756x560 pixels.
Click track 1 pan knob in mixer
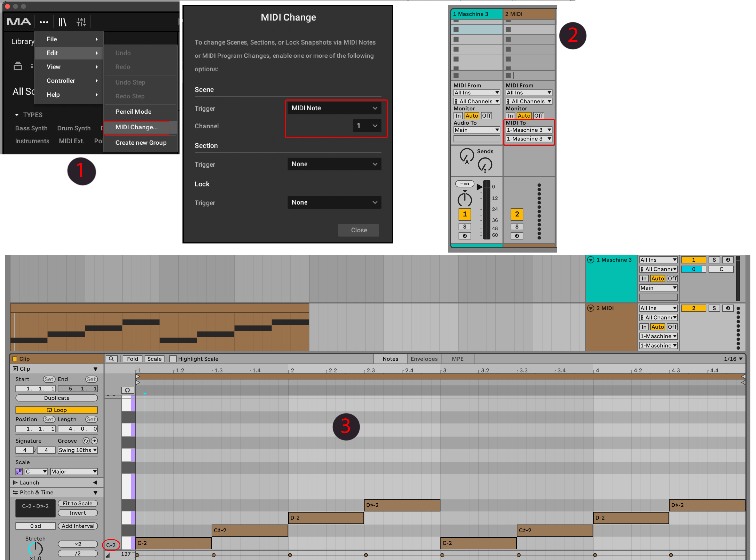[464, 200]
